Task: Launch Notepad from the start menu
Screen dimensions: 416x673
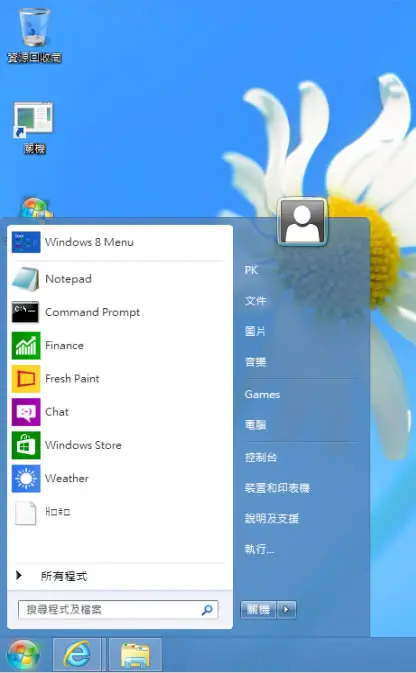Action: [x=117, y=279]
